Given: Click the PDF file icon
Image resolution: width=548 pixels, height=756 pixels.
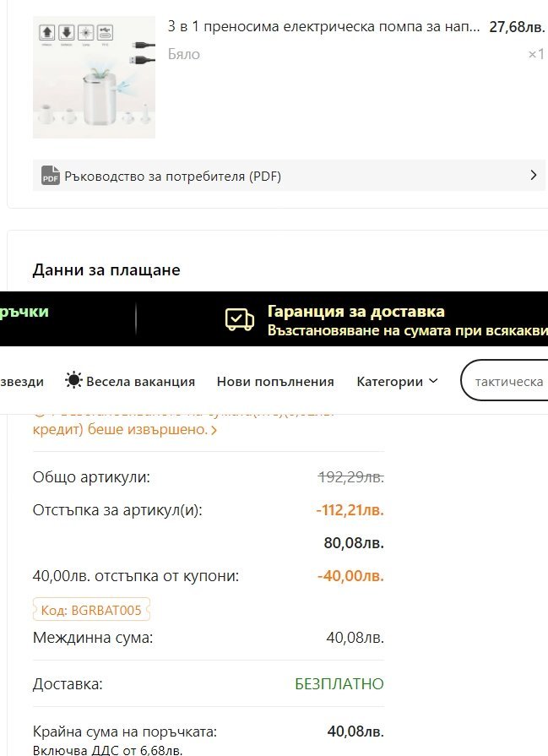Looking at the screenshot, I should click(x=51, y=176).
